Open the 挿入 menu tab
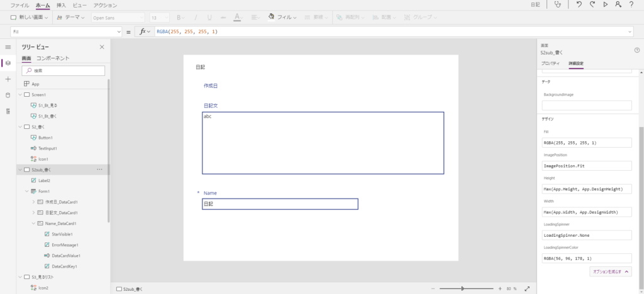The height and width of the screenshot is (294, 644). (61, 5)
